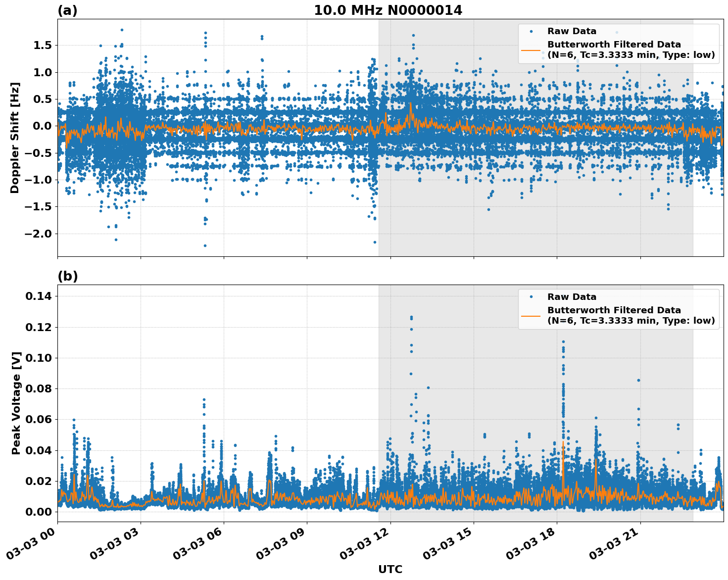Click the voltage spike near 0.12 V at 03-03 13

coord(411,319)
